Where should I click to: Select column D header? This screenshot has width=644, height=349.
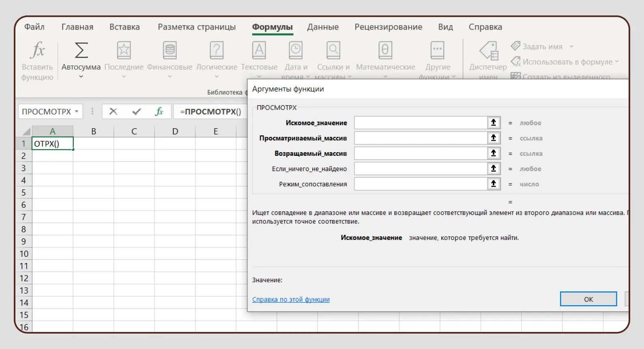point(175,131)
